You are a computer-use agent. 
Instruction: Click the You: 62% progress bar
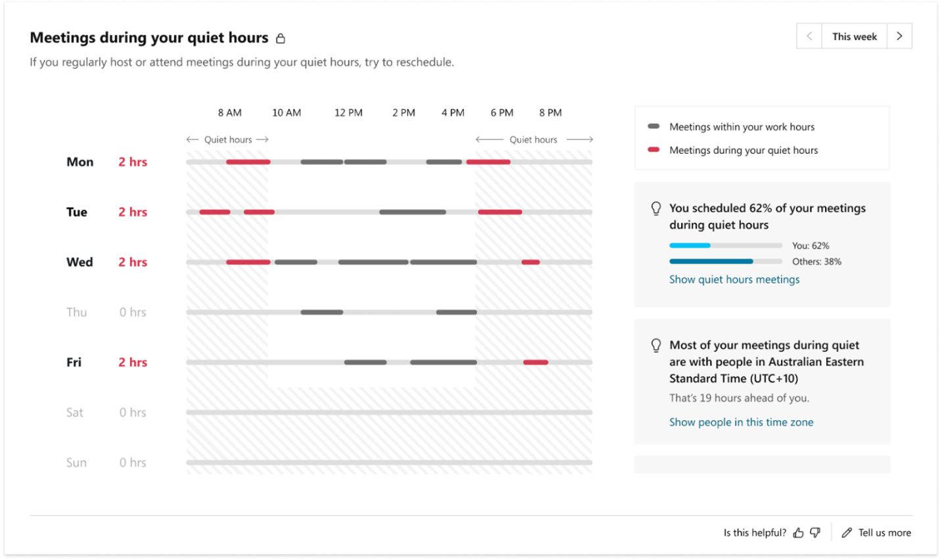(x=726, y=245)
